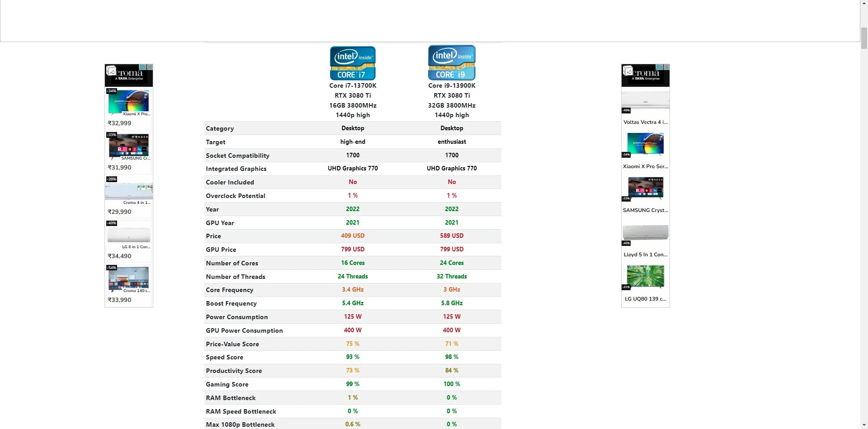Click the Croma logo in the left ad banner
This screenshot has width=868, height=429.
126,74
